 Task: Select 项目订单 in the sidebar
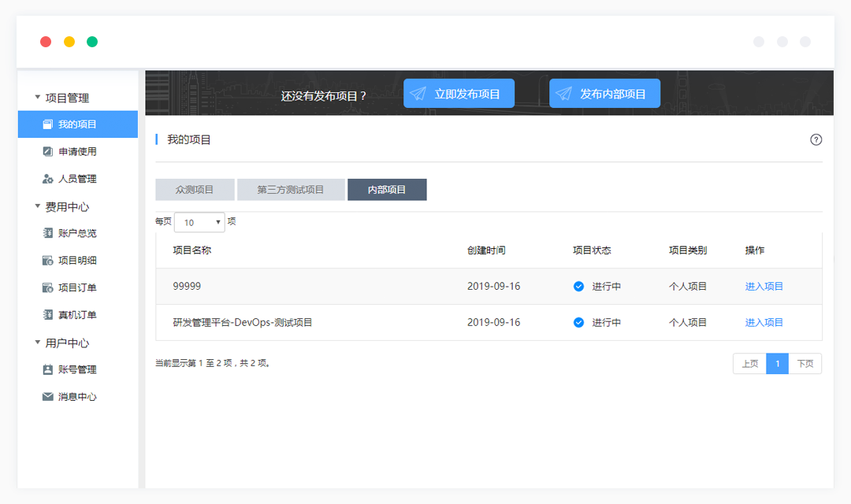(x=77, y=287)
